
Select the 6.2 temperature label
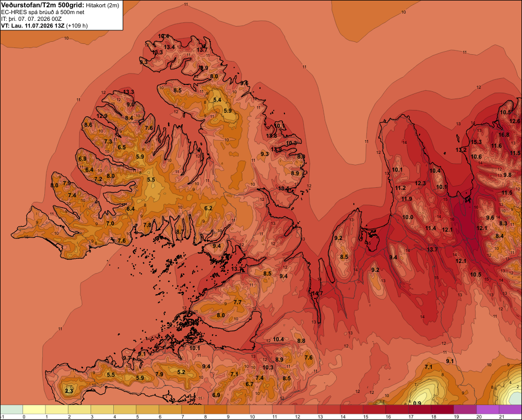(208, 208)
